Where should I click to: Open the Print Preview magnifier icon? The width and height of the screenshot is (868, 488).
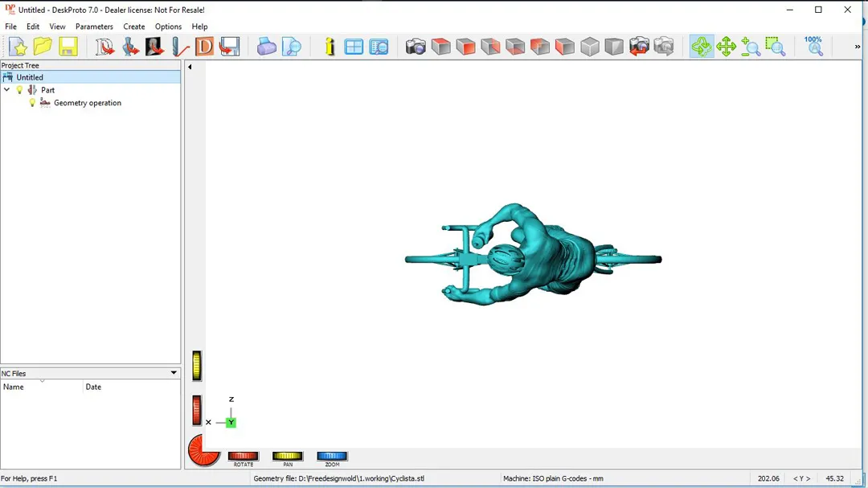(292, 47)
